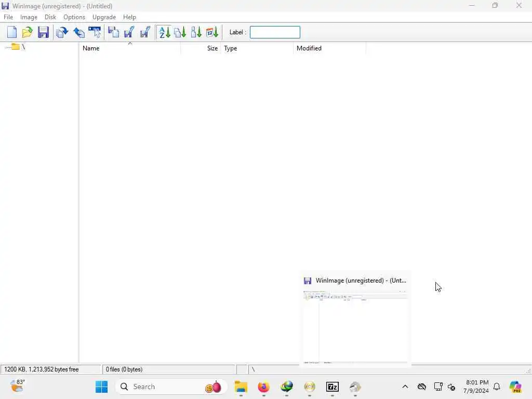This screenshot has height=399, width=532.
Task: Open the Help menu
Action: pyautogui.click(x=129, y=17)
